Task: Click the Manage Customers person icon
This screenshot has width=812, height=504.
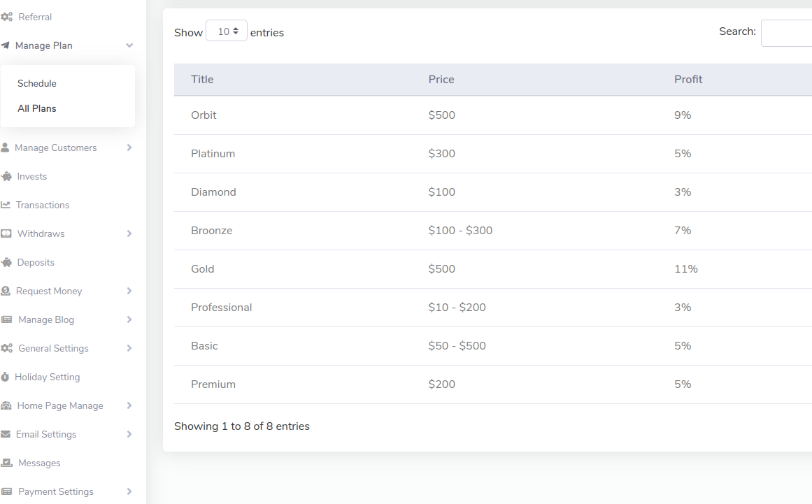Action: coord(6,147)
